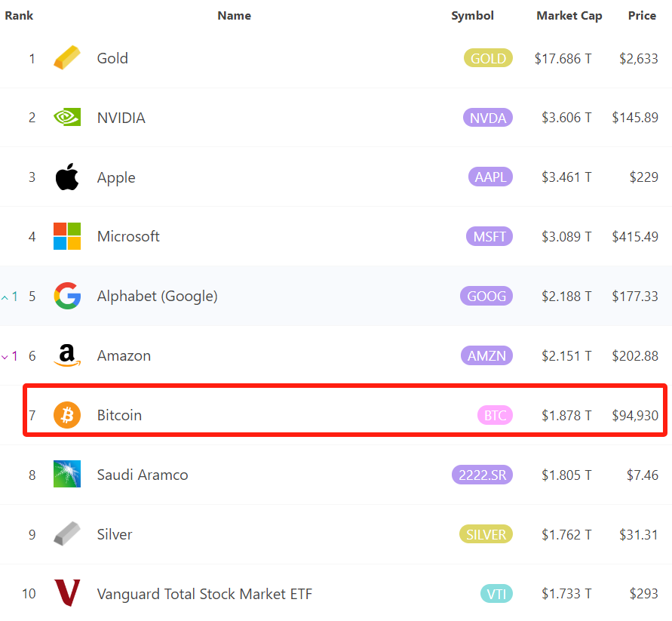The height and width of the screenshot is (621, 672).
Task: Click the BTC symbol badge
Action: (495, 415)
